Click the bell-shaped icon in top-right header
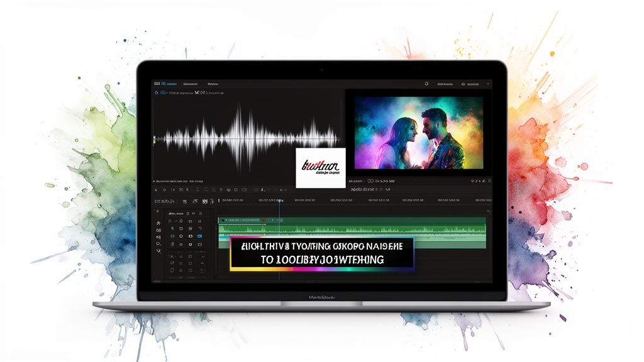 pos(426,83)
